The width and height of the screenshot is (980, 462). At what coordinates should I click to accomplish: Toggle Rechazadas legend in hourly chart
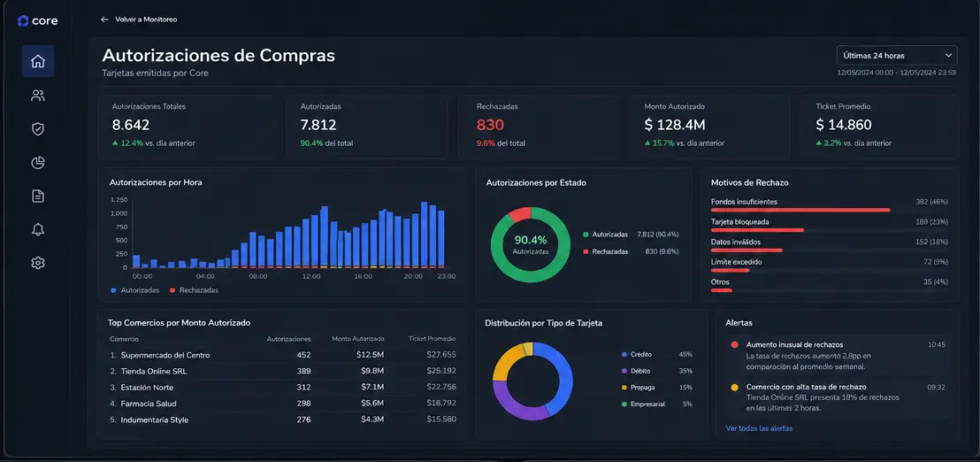195,290
